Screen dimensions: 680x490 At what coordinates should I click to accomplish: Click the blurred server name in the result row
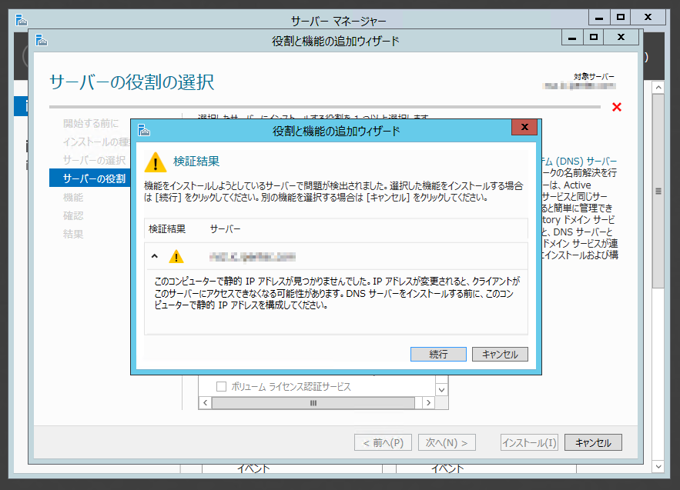coord(252,257)
